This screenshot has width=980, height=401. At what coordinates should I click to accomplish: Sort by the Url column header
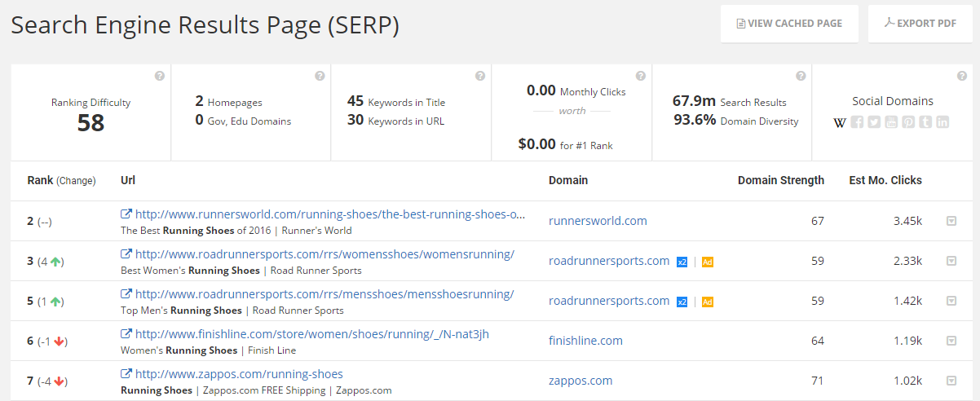(128, 180)
